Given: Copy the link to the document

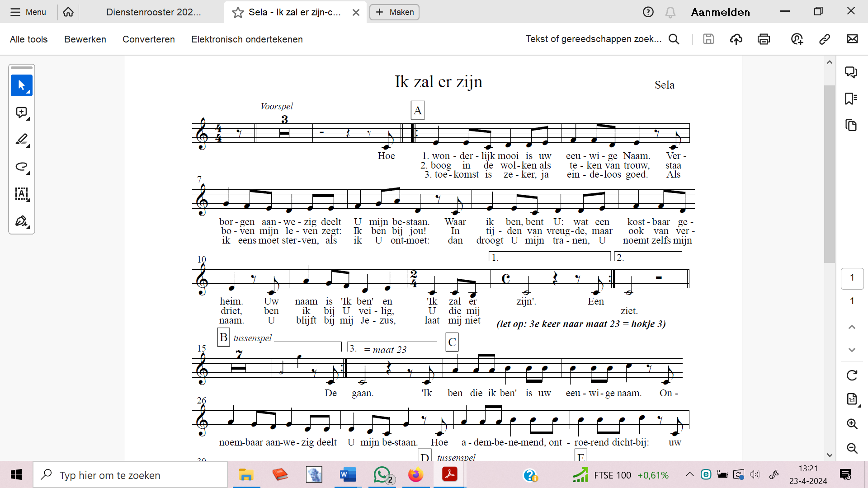Looking at the screenshot, I should [x=825, y=39].
